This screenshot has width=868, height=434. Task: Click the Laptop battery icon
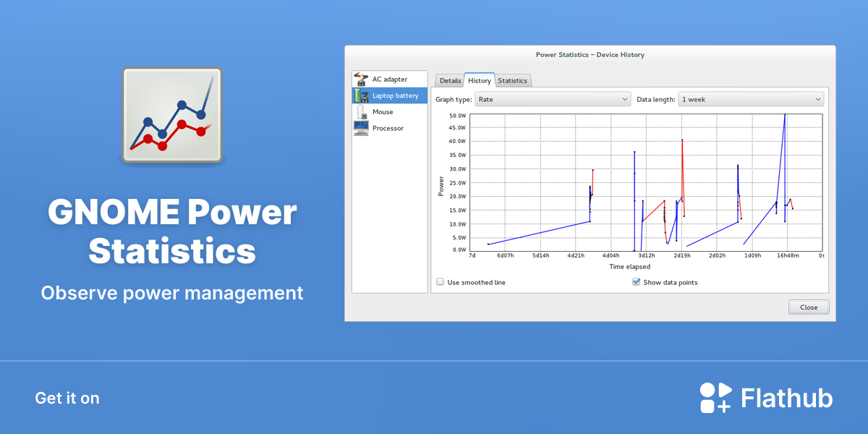pos(361,95)
